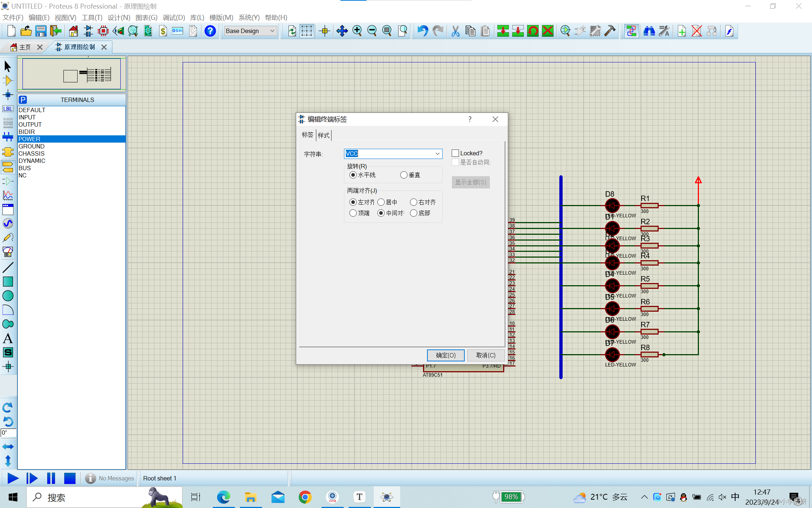Click the Undo arrow icon
This screenshot has width=812, height=508.
click(422, 31)
